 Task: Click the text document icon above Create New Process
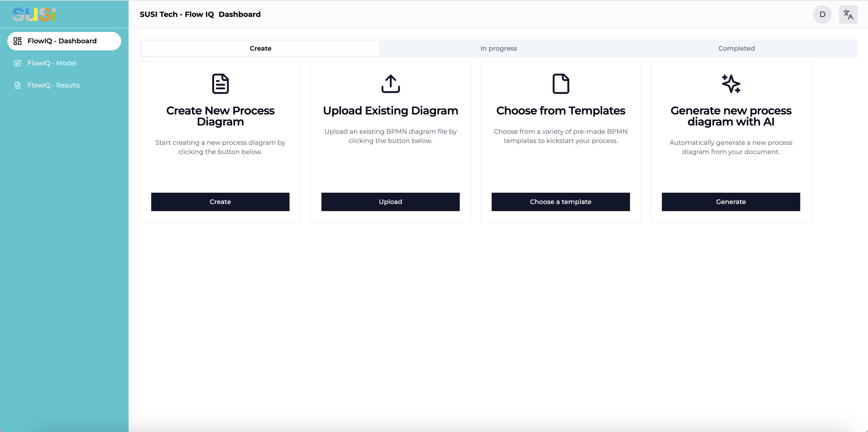pyautogui.click(x=220, y=84)
